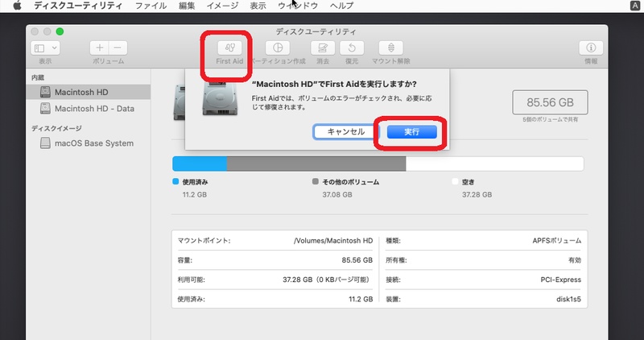Select the macOS Base System disk image icon
This screenshot has height=340, width=644.
pos(45,143)
